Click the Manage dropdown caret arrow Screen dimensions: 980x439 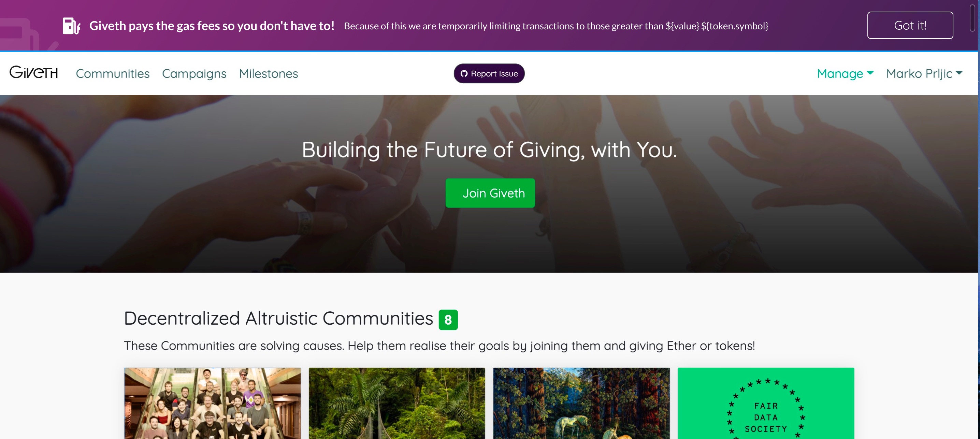[870, 73]
